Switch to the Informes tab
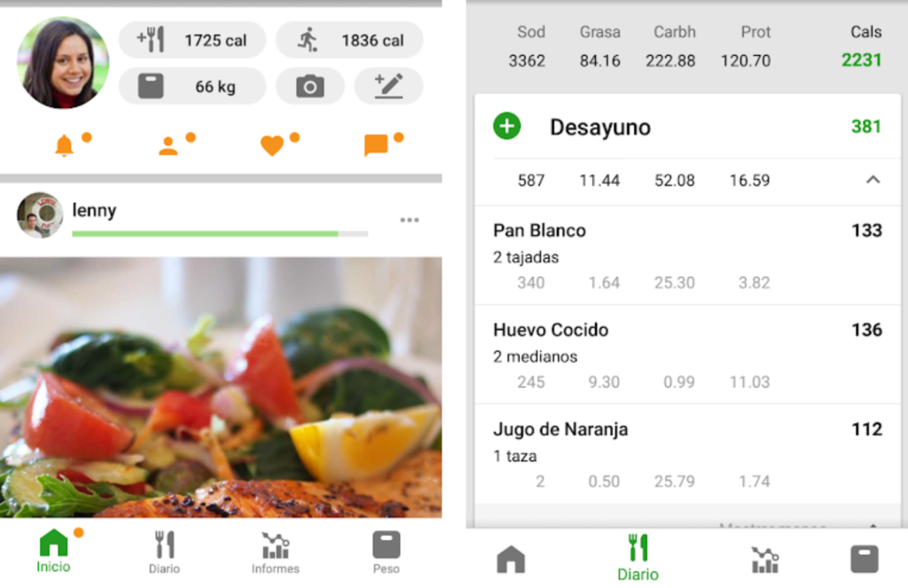The image size is (908, 588). pos(275,553)
